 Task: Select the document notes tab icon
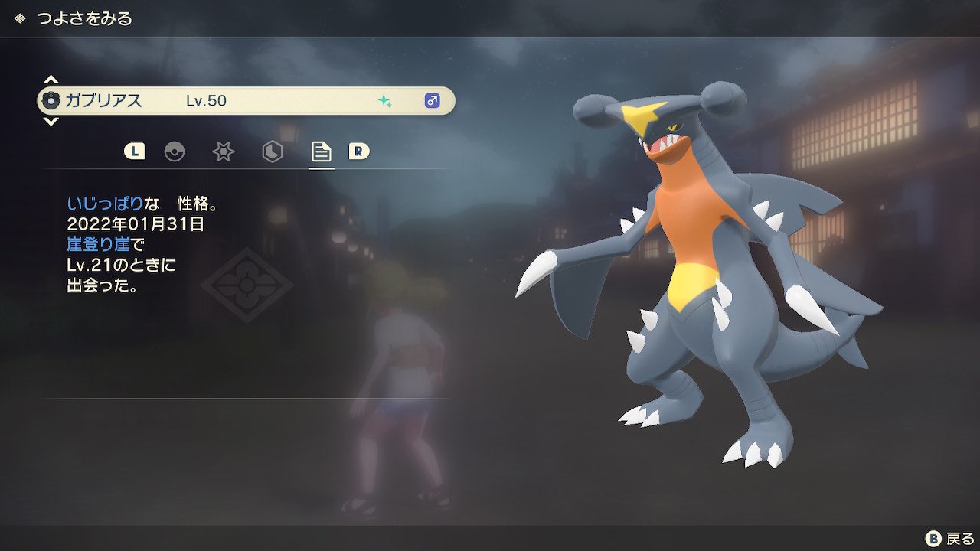[321, 152]
